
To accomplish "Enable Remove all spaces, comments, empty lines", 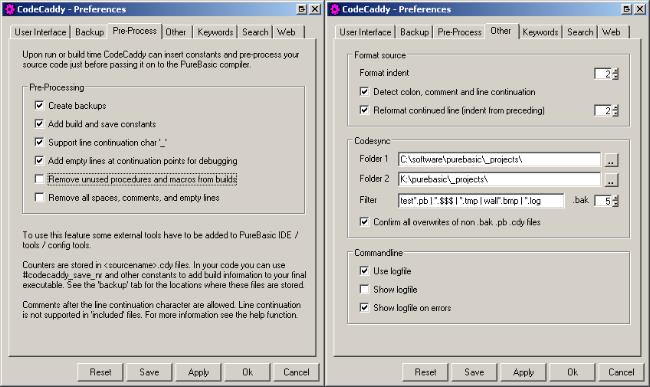I will click(39, 197).
